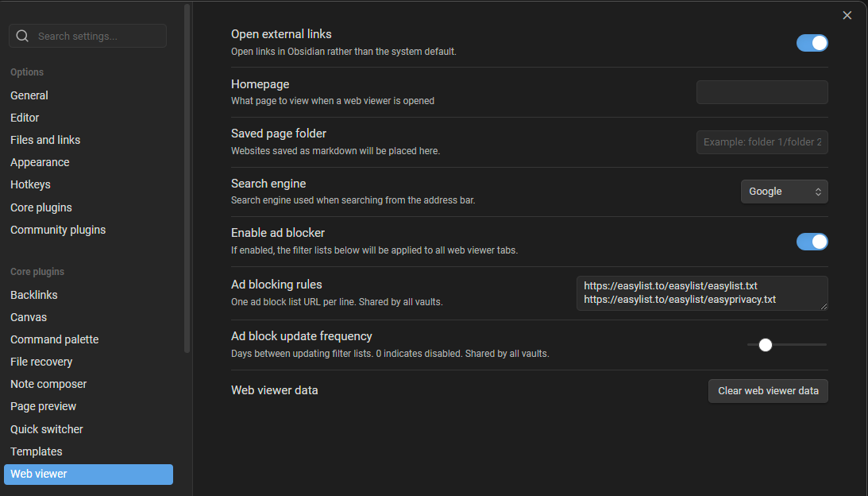
Task: Open the Templates plugin settings
Action: tap(37, 451)
